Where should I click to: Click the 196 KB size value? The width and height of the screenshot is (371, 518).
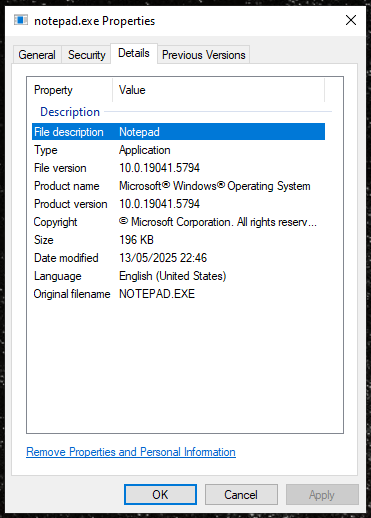[x=136, y=240]
